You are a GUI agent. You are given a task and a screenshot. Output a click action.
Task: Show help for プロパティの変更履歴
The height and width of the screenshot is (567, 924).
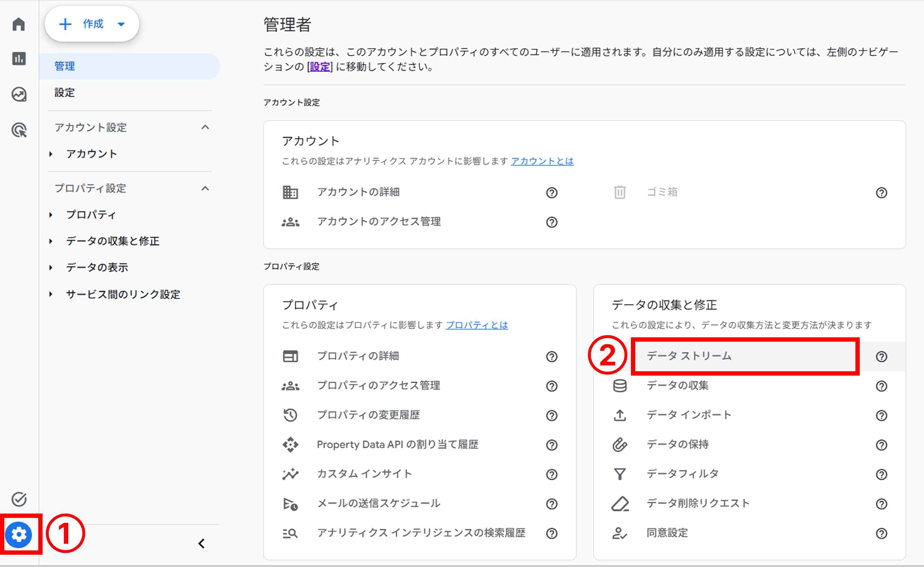[x=552, y=416]
